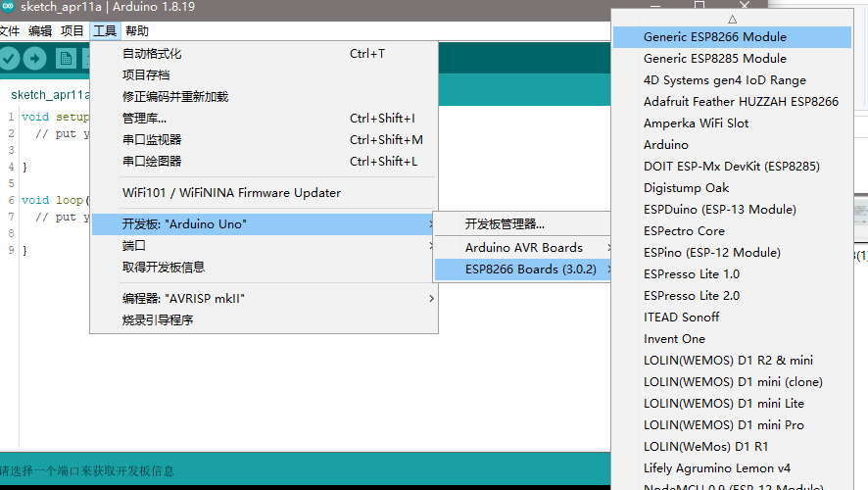This screenshot has width=868, height=490.
Task: Choose ESPino (ESP-12 Module)
Action: point(732,253)
